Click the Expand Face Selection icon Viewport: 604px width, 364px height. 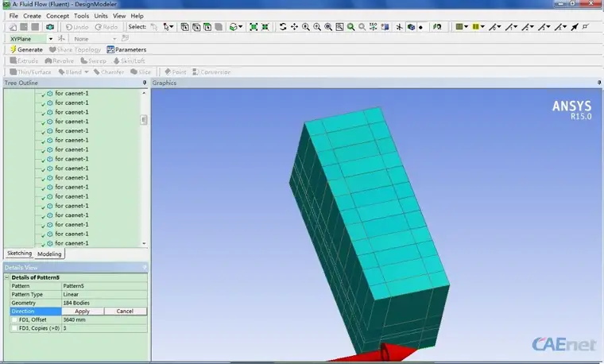[x=254, y=27]
